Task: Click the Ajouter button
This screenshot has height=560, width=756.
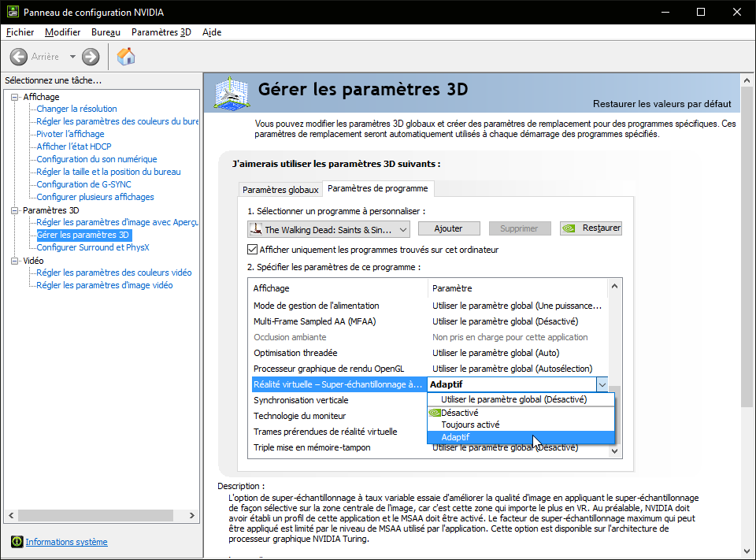Action: [449, 228]
